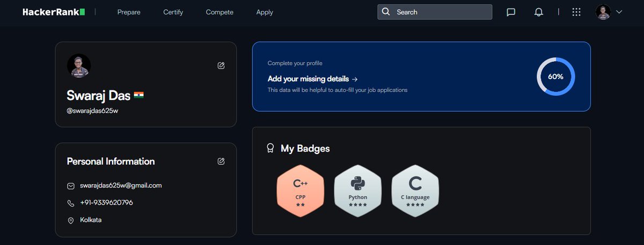Open the Certify menu

point(173,12)
